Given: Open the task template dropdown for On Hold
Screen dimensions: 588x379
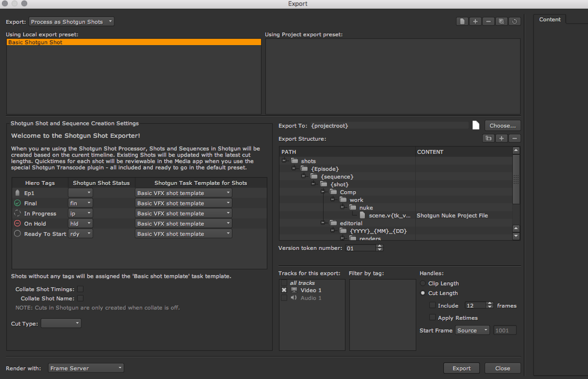Looking at the screenshot, I should (183, 223).
